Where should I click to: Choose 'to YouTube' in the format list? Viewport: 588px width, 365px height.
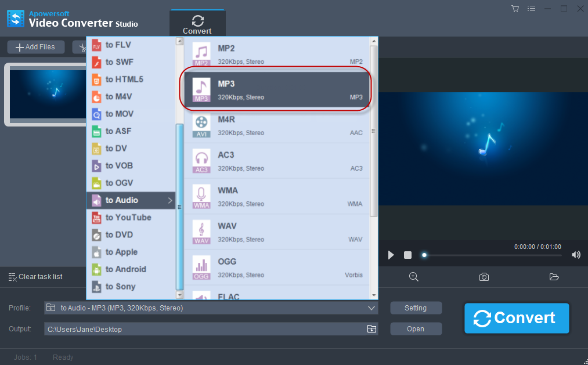pyautogui.click(x=128, y=218)
